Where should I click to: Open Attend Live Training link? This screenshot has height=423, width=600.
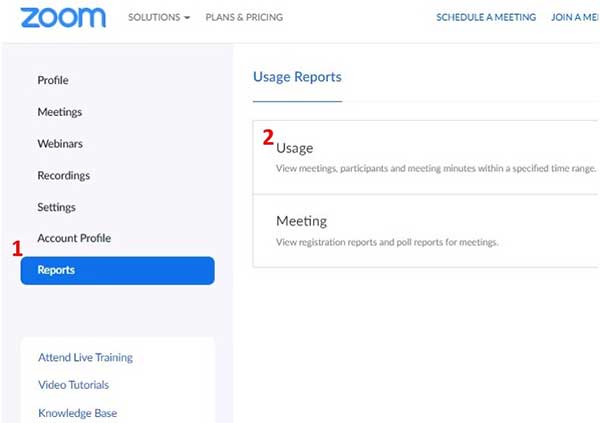point(85,357)
